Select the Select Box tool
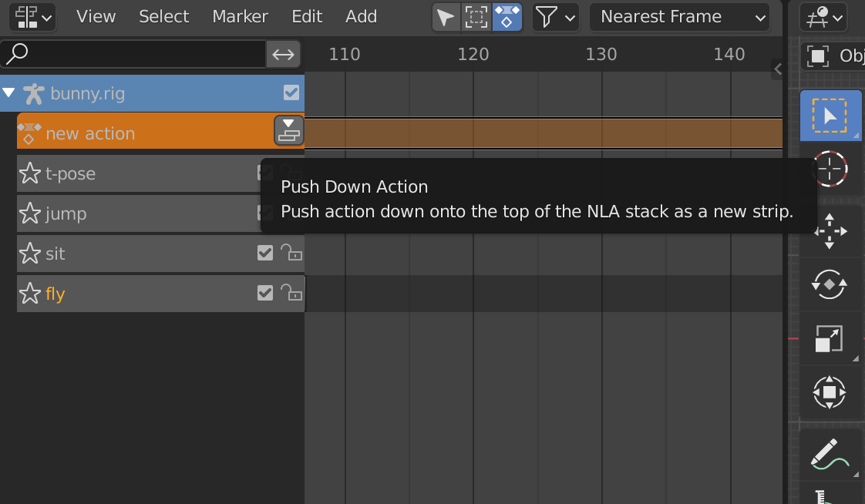Viewport: 865px width, 504px height. tap(831, 116)
